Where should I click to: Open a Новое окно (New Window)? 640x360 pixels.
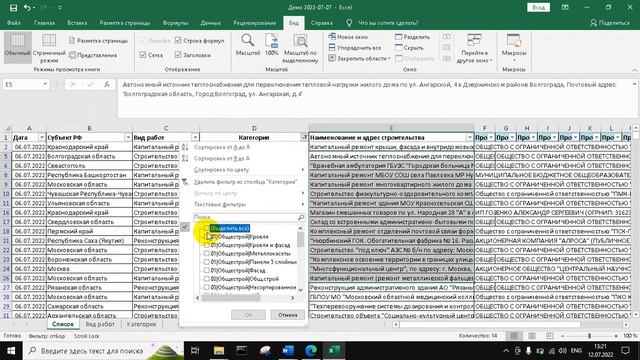click(x=348, y=37)
